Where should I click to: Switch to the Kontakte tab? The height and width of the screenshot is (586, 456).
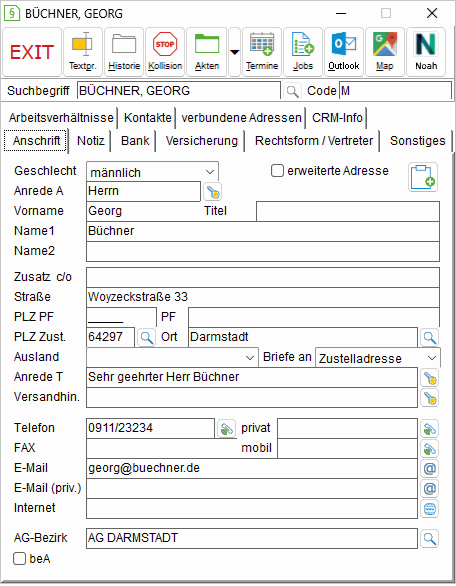pyautogui.click(x=148, y=118)
